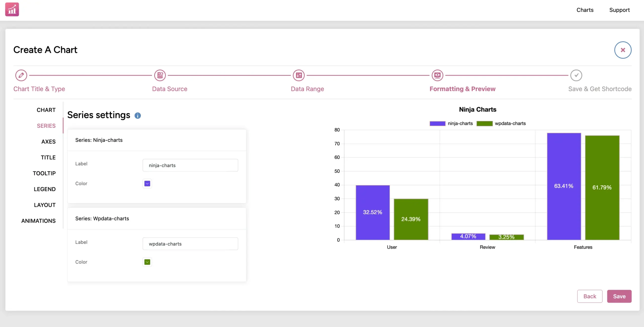Open the TOOLTIP settings tab
Image resolution: width=644 pixels, height=327 pixels.
44,173
